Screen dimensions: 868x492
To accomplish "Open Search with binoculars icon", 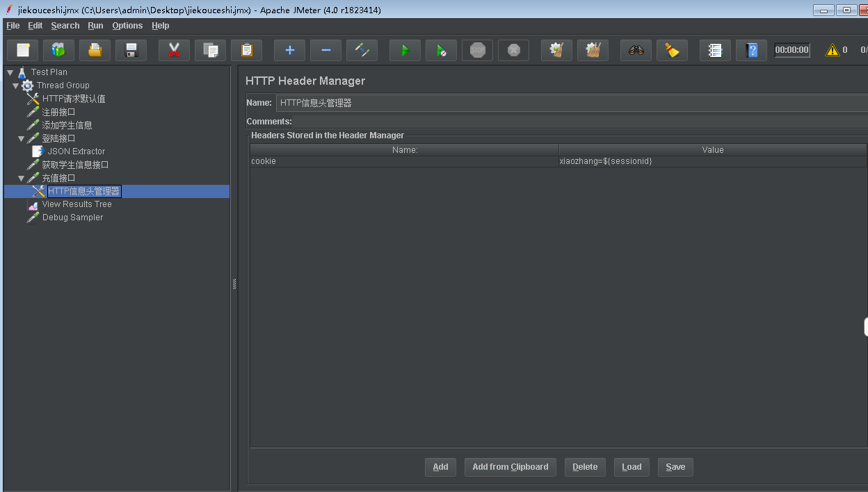I will 636,50.
